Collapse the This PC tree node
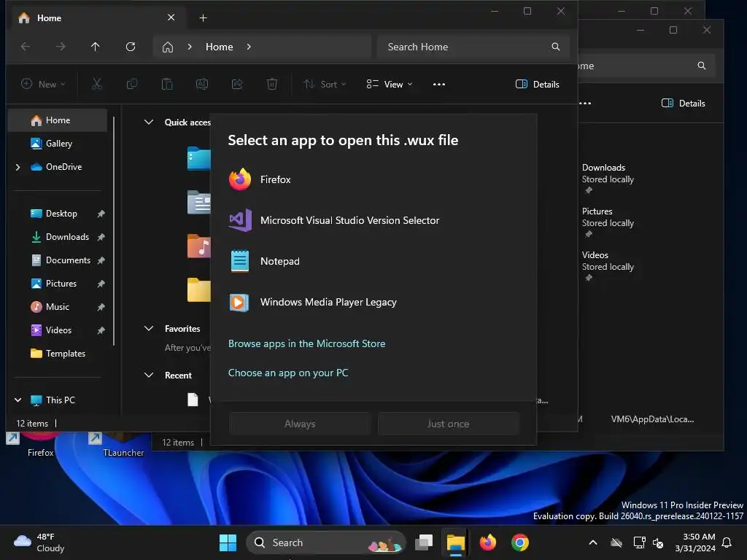 pos(18,400)
